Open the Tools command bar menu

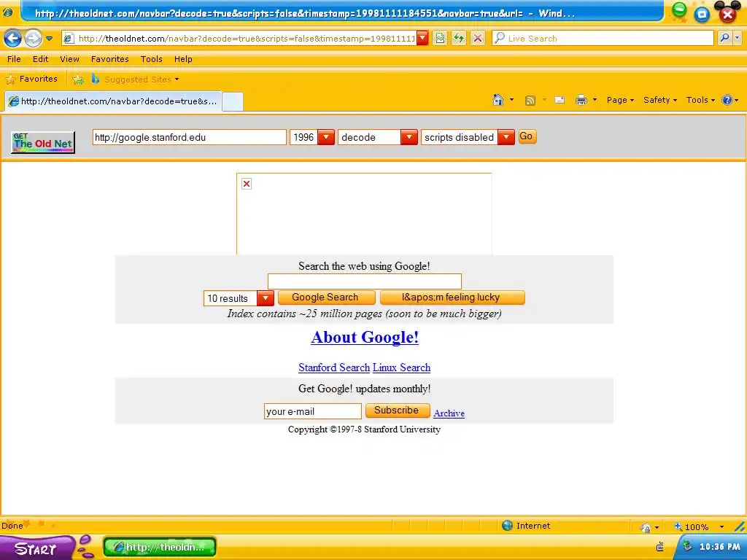700,100
